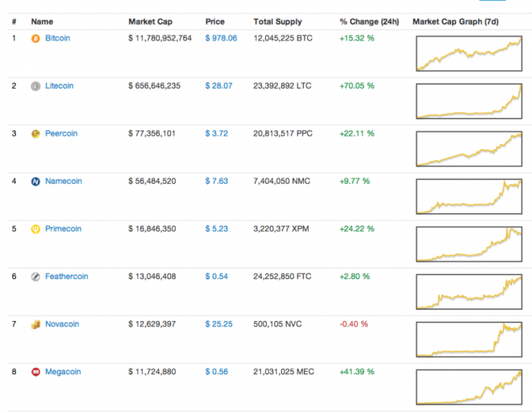Select supply value 7,404,050 NMC
The height and width of the screenshot is (413, 532).
point(282,181)
